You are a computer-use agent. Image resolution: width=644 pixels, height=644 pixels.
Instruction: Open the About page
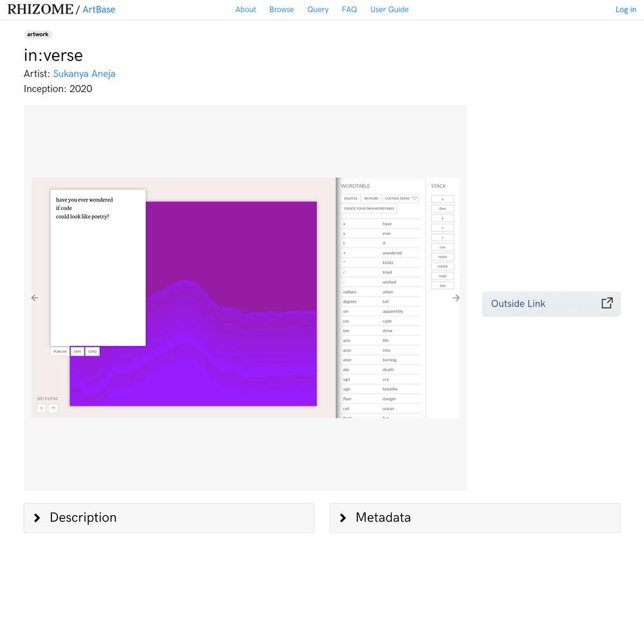[x=245, y=10]
